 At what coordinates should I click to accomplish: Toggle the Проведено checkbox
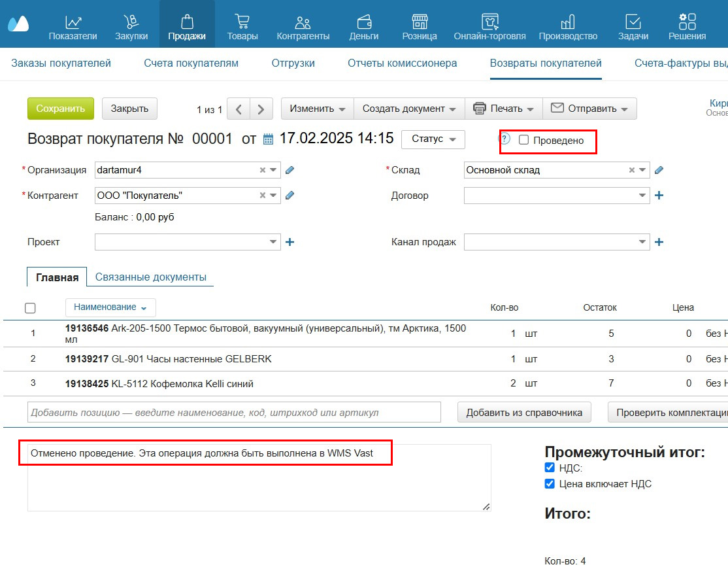click(x=523, y=140)
